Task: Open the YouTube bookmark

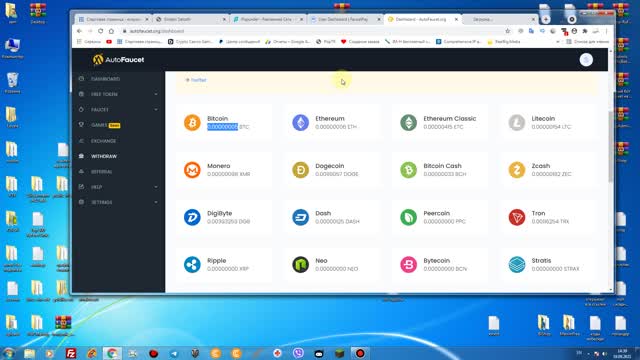Action: point(109,42)
